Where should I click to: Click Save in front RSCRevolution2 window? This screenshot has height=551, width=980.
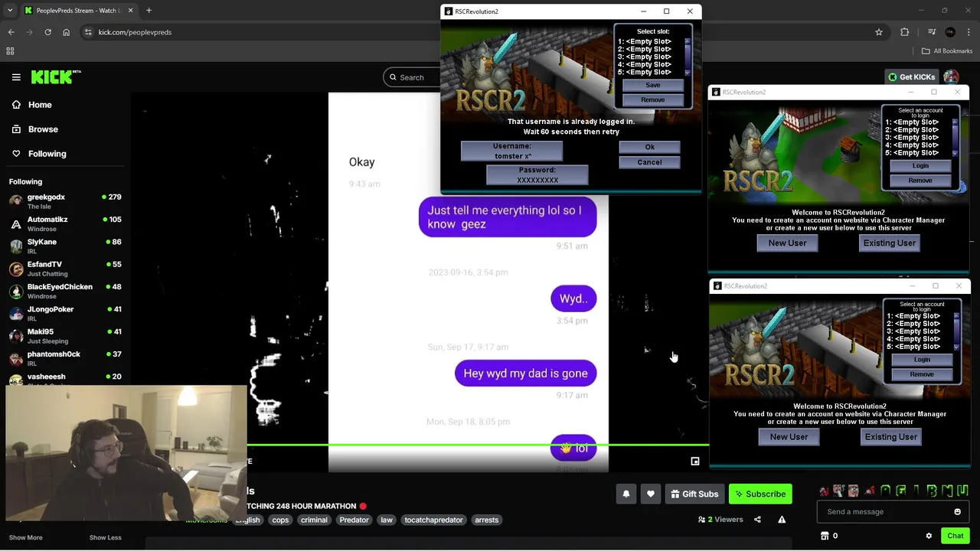point(652,85)
